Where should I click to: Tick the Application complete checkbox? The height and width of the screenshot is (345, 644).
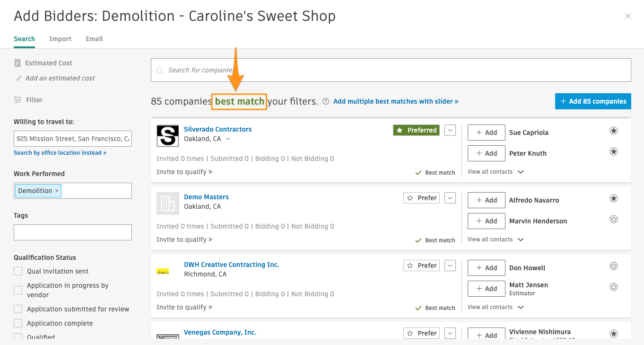[x=18, y=323]
